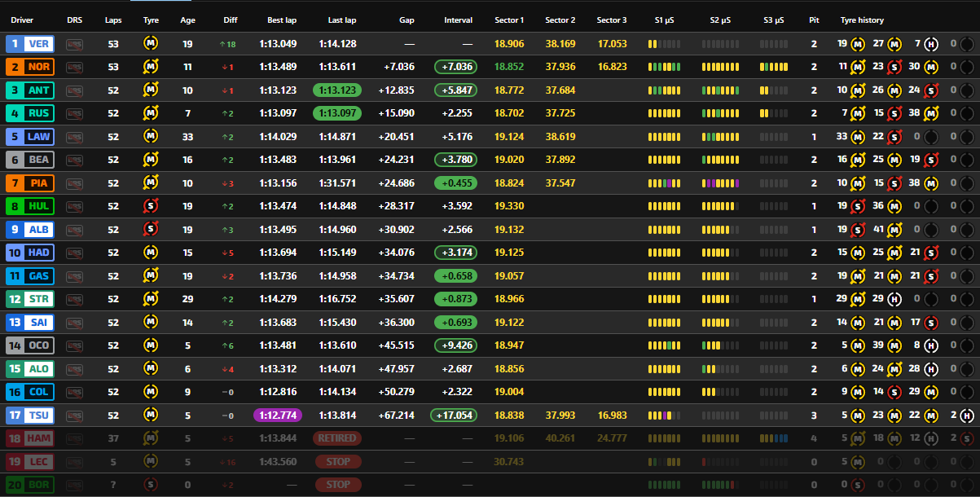The width and height of the screenshot is (980, 497).
Task: Click the DRS indicator icon in NOR's row
Action: 75,67
